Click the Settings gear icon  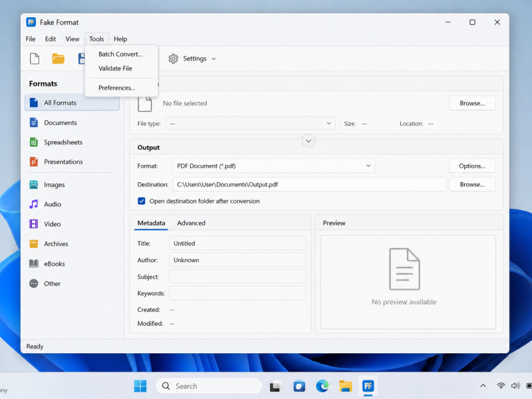[x=174, y=59]
